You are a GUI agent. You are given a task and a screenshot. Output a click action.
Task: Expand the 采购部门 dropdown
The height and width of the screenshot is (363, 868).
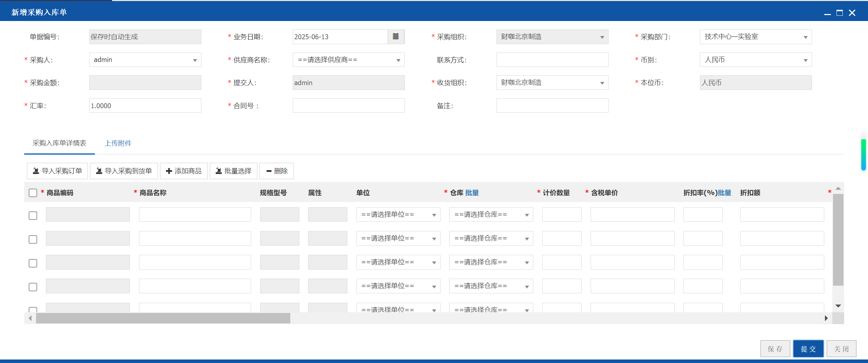click(x=756, y=37)
